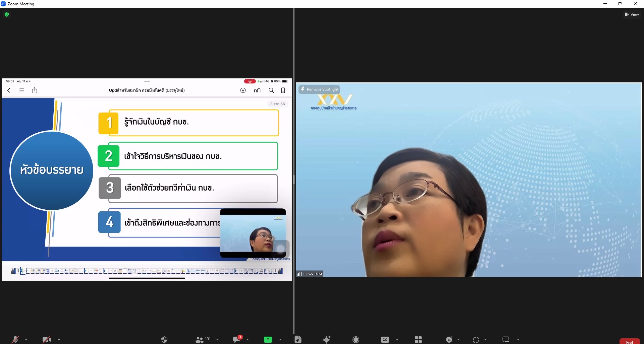Click Remove Spotlight on speaker video
This screenshot has width=644, height=344.
[x=319, y=89]
